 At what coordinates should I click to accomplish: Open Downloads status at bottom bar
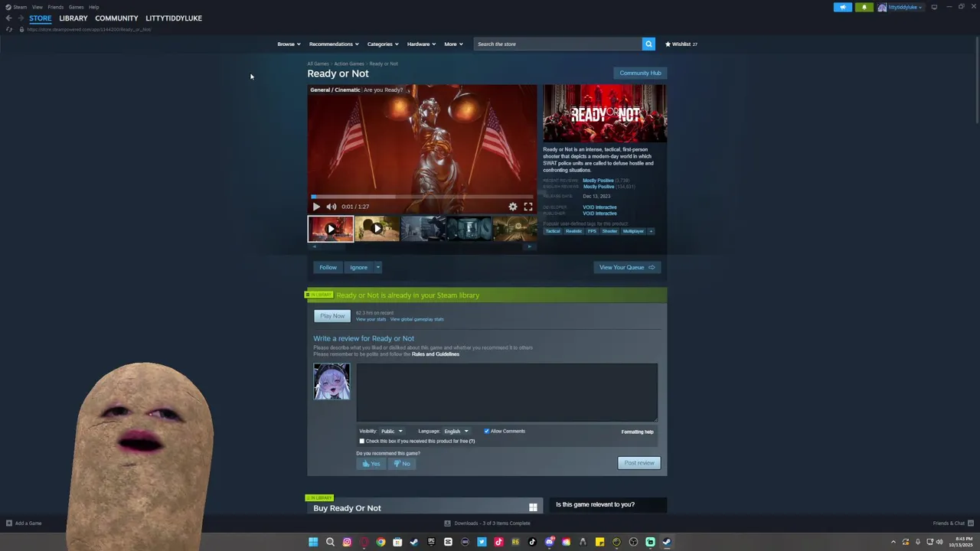487,523
